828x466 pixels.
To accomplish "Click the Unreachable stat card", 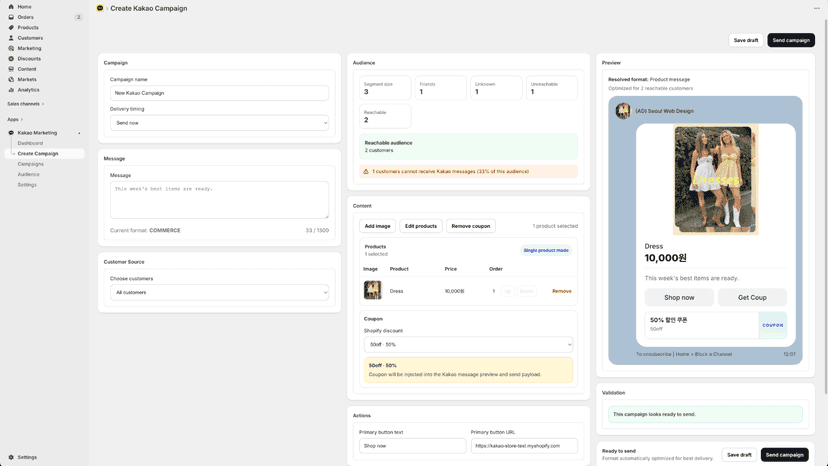I will 551,88.
